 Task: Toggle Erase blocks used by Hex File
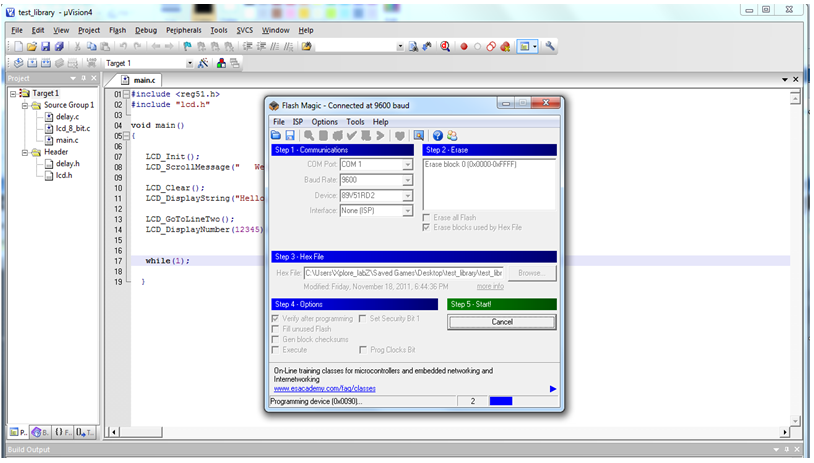click(426, 227)
